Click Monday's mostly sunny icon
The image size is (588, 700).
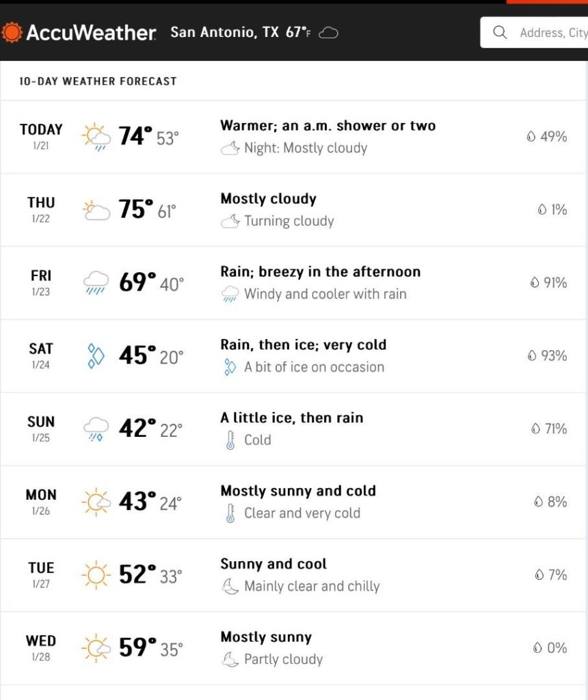pos(96,502)
